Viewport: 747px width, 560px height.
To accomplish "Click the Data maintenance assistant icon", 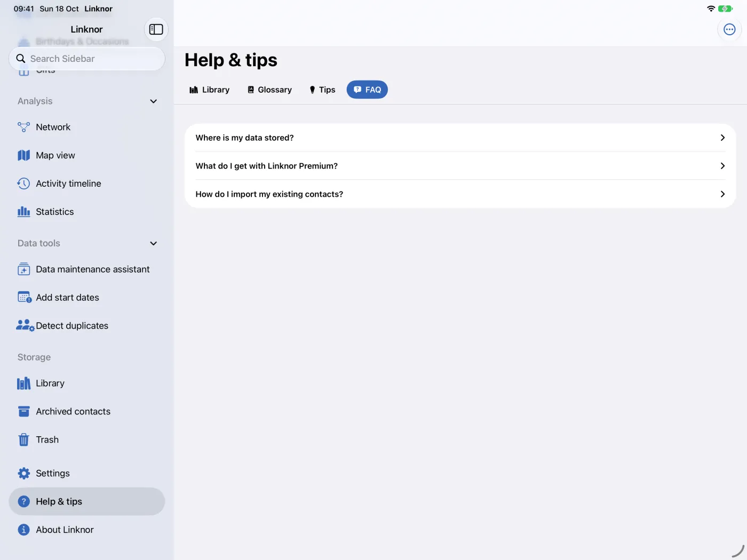I will tap(23, 269).
